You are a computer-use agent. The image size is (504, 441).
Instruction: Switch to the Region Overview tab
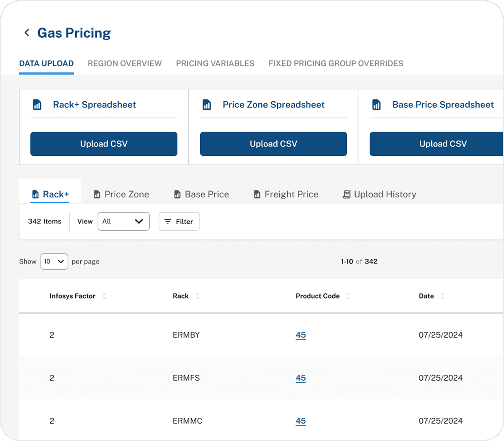(x=125, y=63)
